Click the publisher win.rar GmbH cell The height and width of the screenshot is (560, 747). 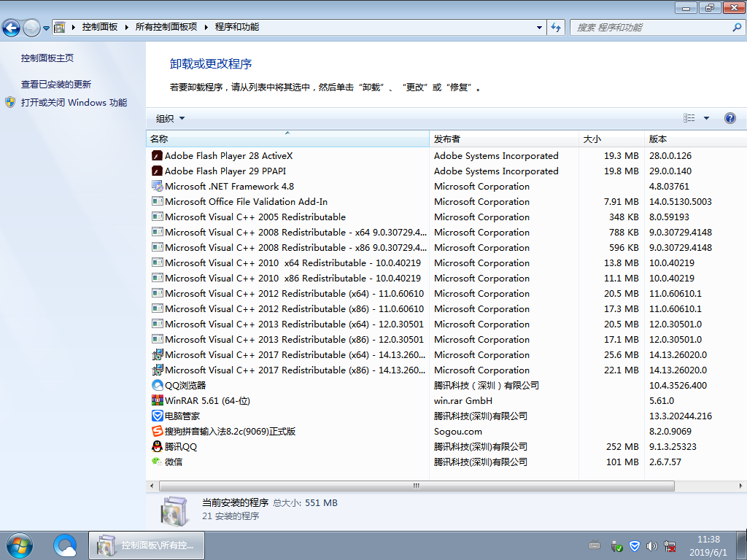pos(463,400)
